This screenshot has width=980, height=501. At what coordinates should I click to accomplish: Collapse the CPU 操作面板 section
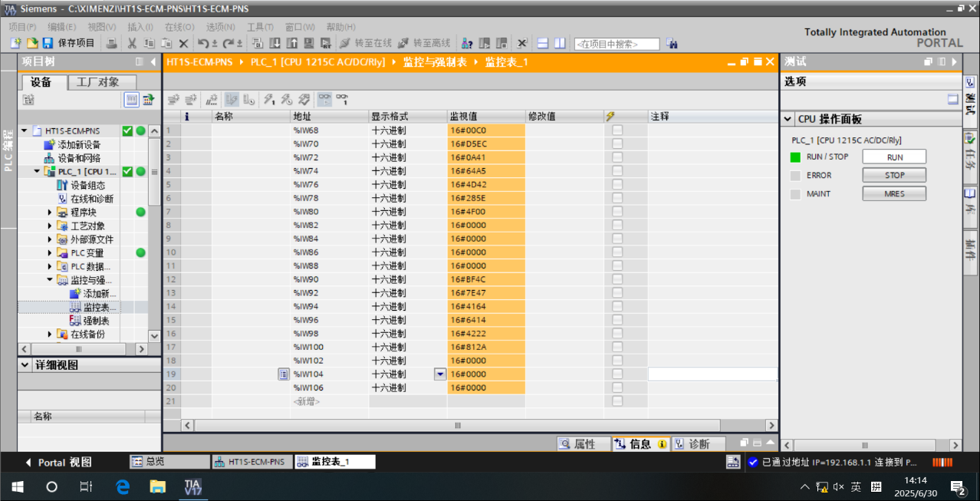point(788,120)
